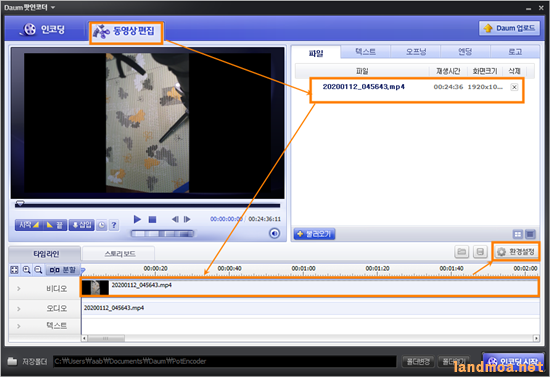Select the 텍스트 tab in the right panel
Viewport: 550px width, 377px height.
pyautogui.click(x=365, y=52)
